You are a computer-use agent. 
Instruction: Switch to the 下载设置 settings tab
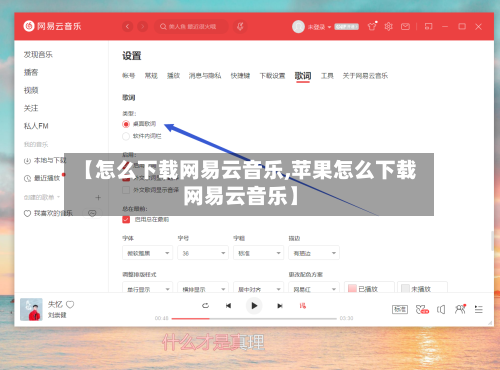coord(272,76)
